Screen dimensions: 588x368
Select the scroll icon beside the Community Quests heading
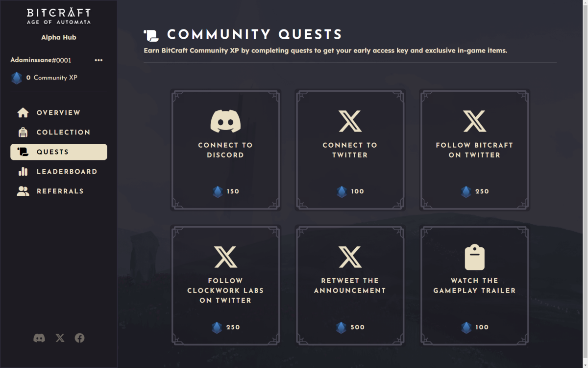pos(151,34)
